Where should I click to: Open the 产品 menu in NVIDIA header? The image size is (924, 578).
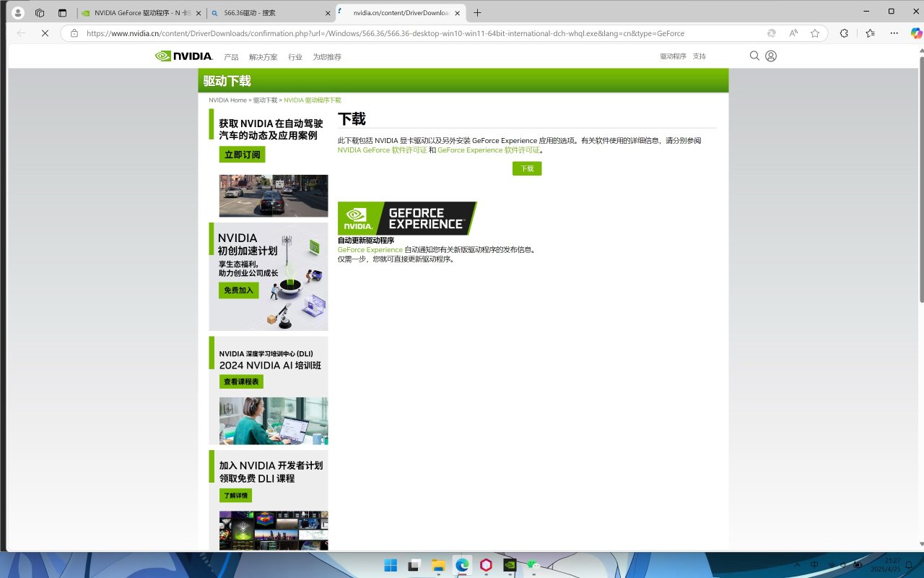pyautogui.click(x=231, y=57)
